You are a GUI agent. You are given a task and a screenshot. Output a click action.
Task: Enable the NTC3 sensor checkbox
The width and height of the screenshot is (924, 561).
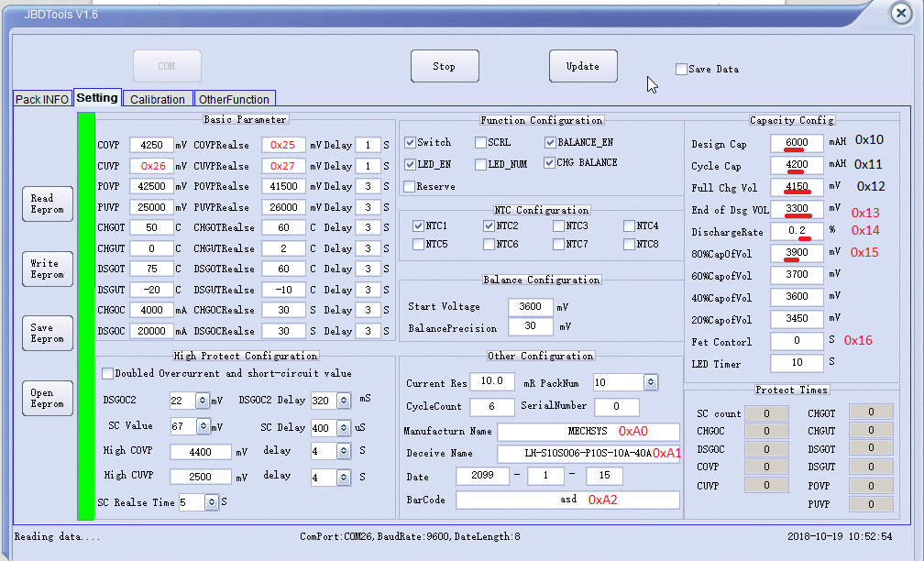point(558,226)
